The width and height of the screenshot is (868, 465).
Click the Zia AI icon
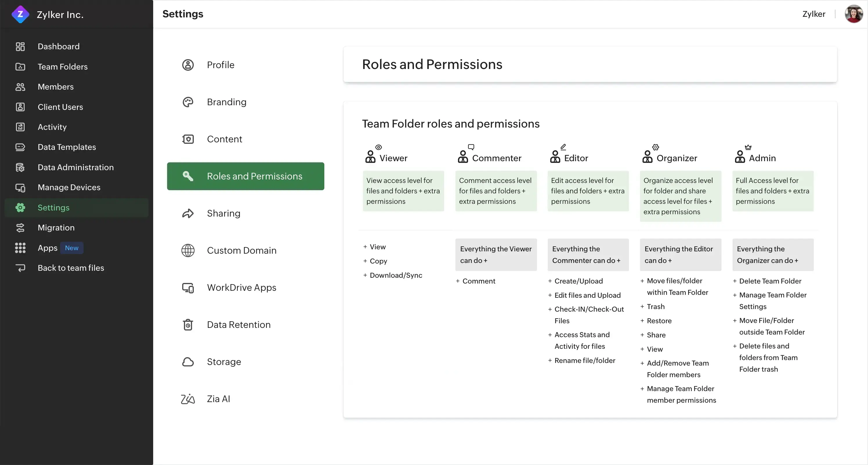click(x=188, y=399)
